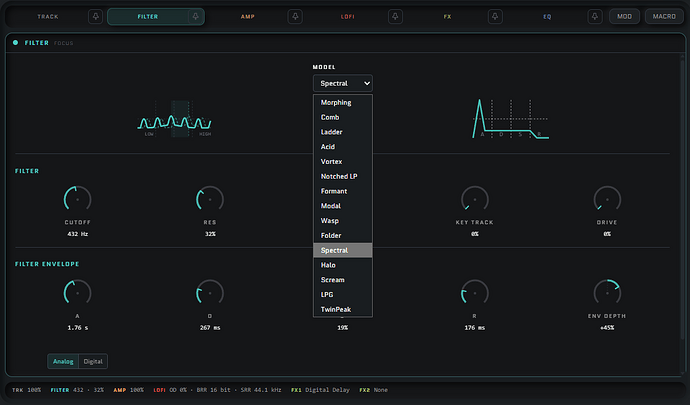
Task: Click the attack value "1.76 s"
Action: pos(77,328)
